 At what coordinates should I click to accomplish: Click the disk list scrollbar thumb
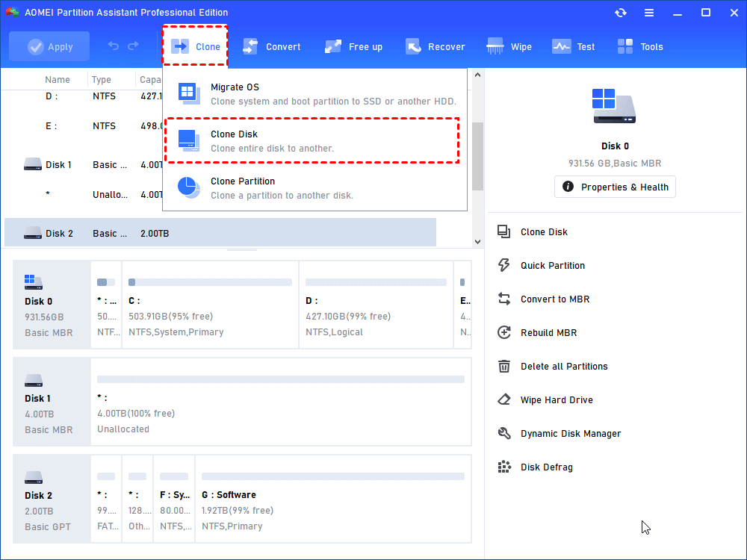(x=477, y=156)
